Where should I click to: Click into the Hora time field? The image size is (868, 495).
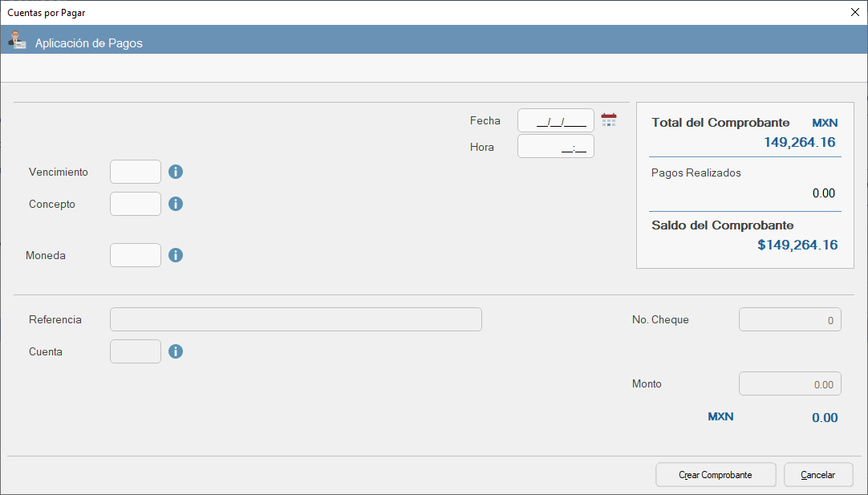click(x=556, y=146)
